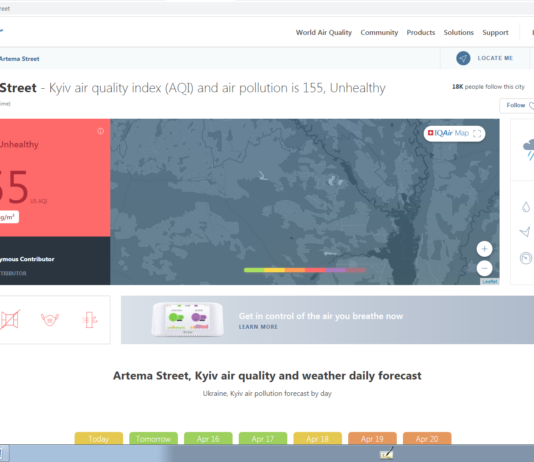Click the rain cloud weather icon
The image size is (534, 462).
(x=529, y=150)
